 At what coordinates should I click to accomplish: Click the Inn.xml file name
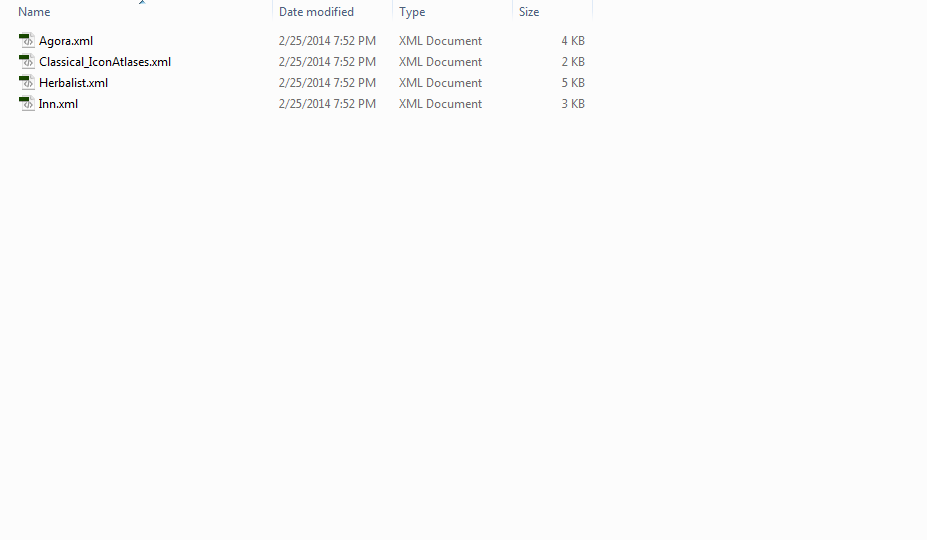(59, 104)
